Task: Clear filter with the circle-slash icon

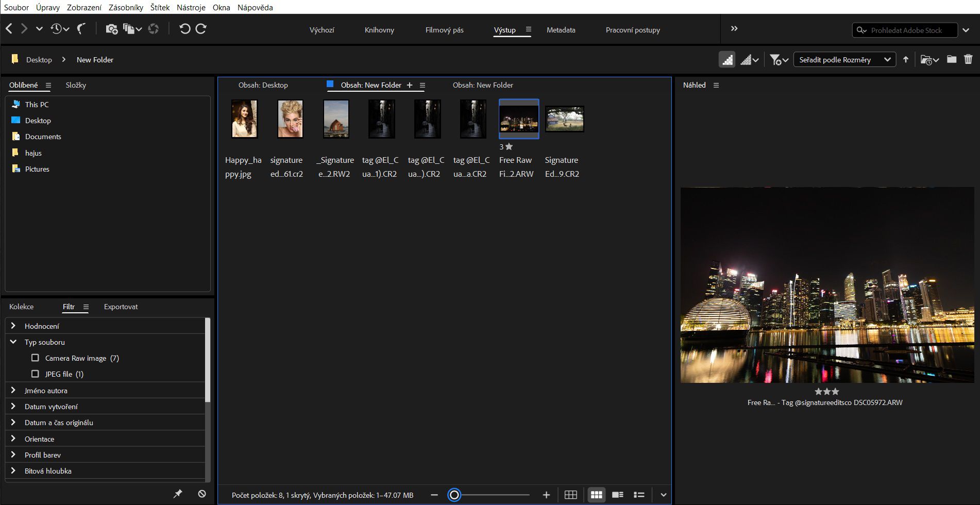Action: pos(202,494)
